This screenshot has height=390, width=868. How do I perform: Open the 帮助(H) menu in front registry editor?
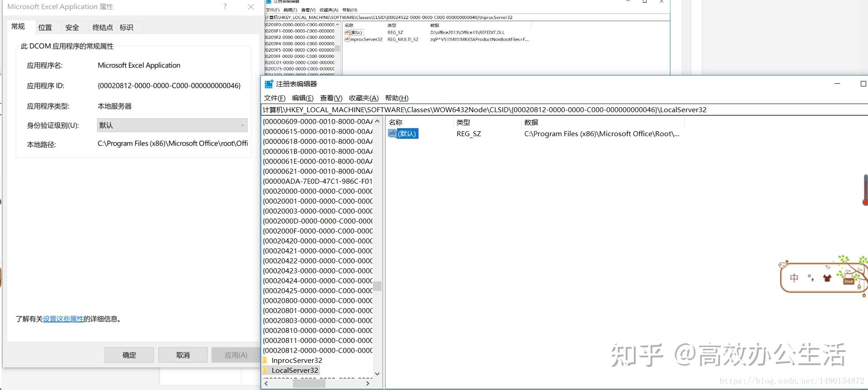pos(396,98)
